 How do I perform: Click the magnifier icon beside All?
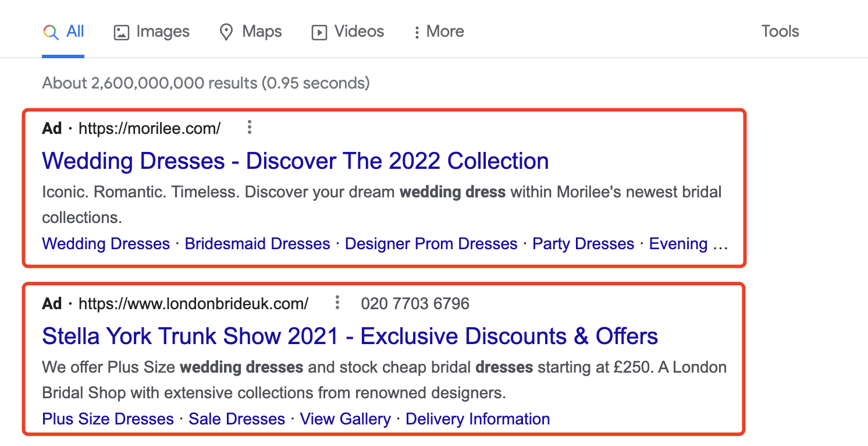point(51,32)
